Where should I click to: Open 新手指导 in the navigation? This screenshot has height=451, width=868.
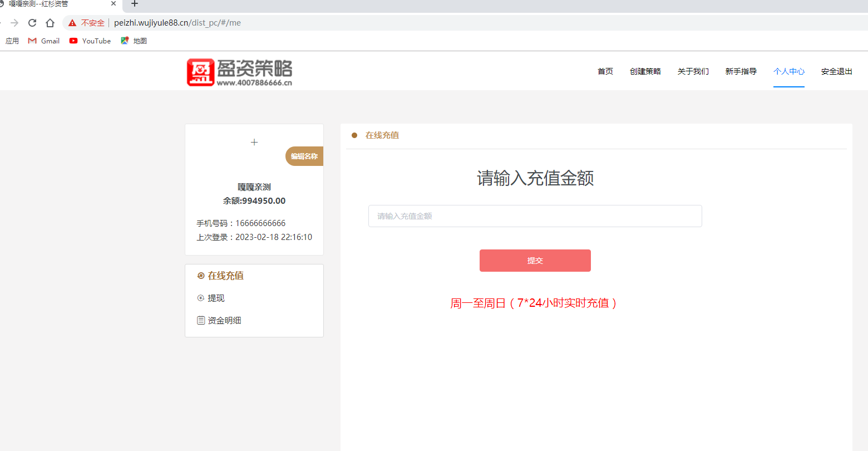[741, 71]
